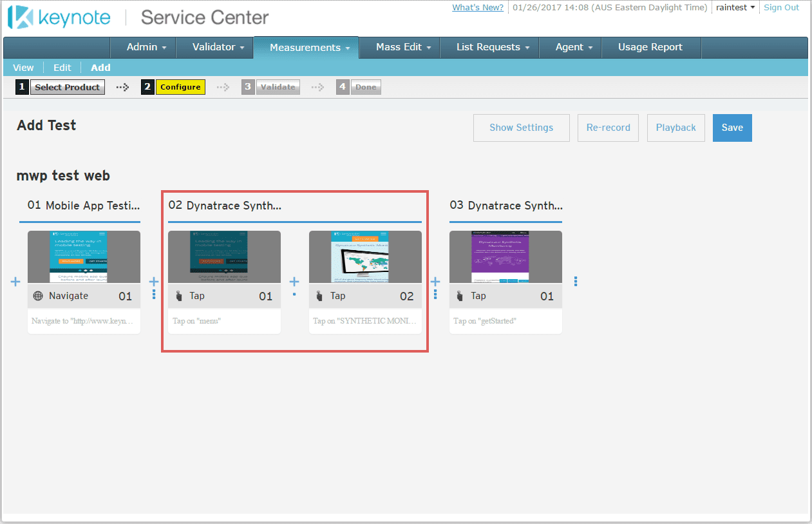Click the Configure step button
This screenshot has width=812, height=524.
pyautogui.click(x=180, y=87)
